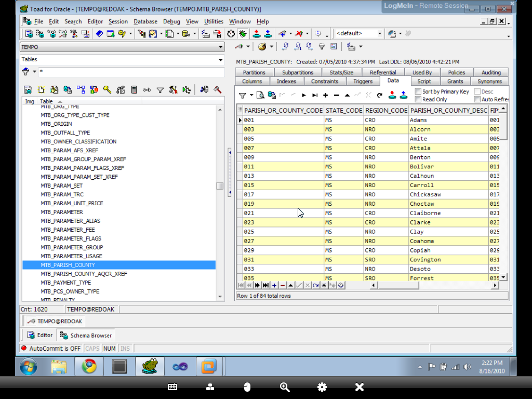Click the commit icon with red arrow in main toolbar
This screenshot has width=532, height=399.
pyautogui.click(x=257, y=34)
